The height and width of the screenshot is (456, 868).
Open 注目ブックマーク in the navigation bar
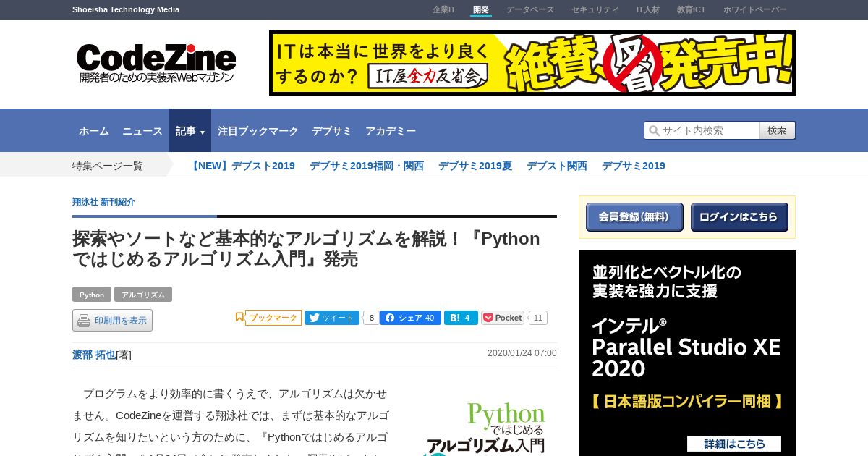[258, 131]
